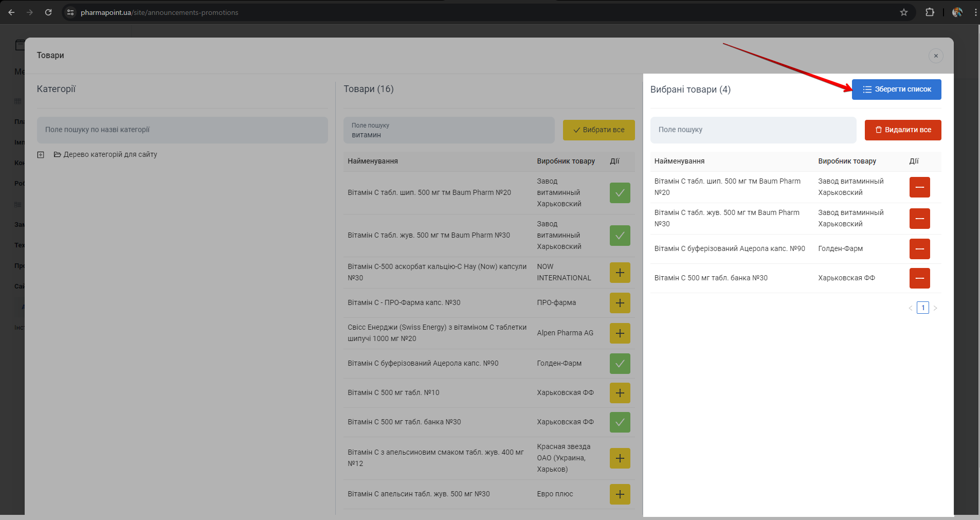Add Свісс Енерджи vitamin C tablets via plus icon
This screenshot has width=980, height=520.
pos(620,333)
